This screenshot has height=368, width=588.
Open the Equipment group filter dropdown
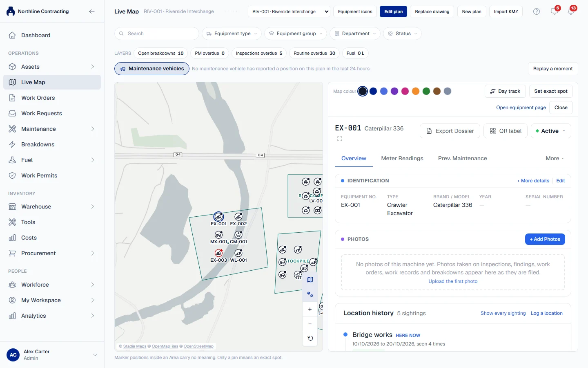[296, 34]
